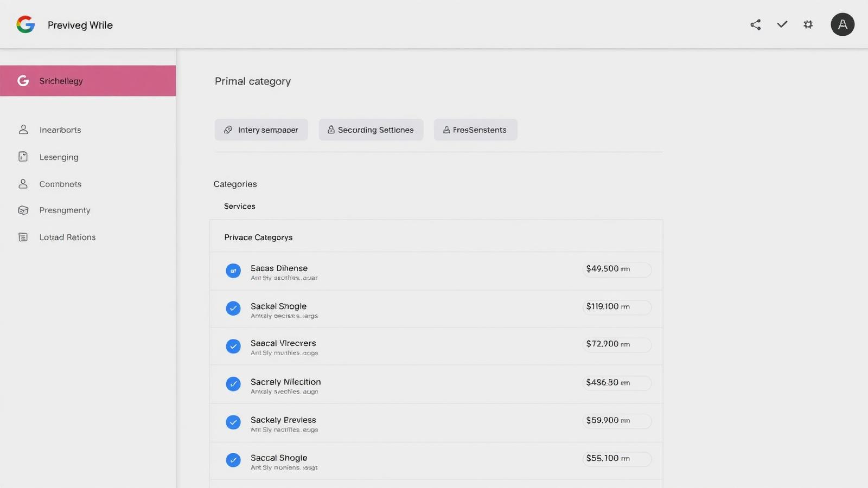The image size is (868, 488).
Task: Click the Categories heading
Action: click(x=235, y=184)
